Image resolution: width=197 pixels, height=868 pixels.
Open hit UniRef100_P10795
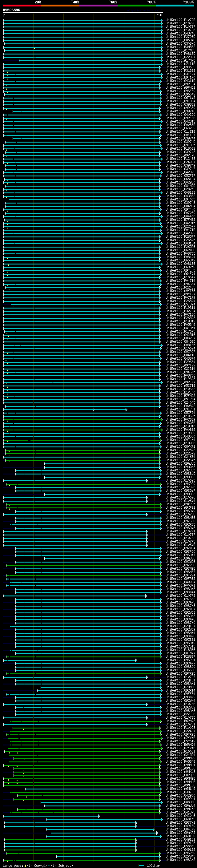pyautogui.click(x=180, y=20)
